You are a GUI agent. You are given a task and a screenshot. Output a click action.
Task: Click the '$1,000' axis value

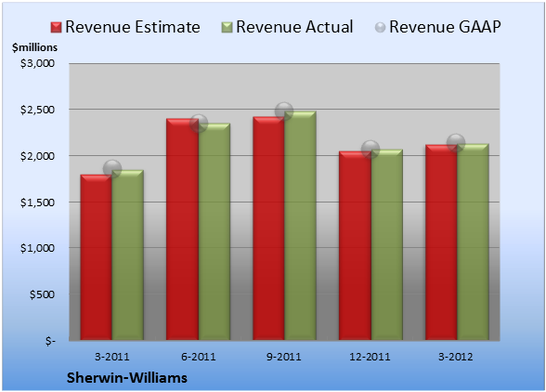click(37, 248)
